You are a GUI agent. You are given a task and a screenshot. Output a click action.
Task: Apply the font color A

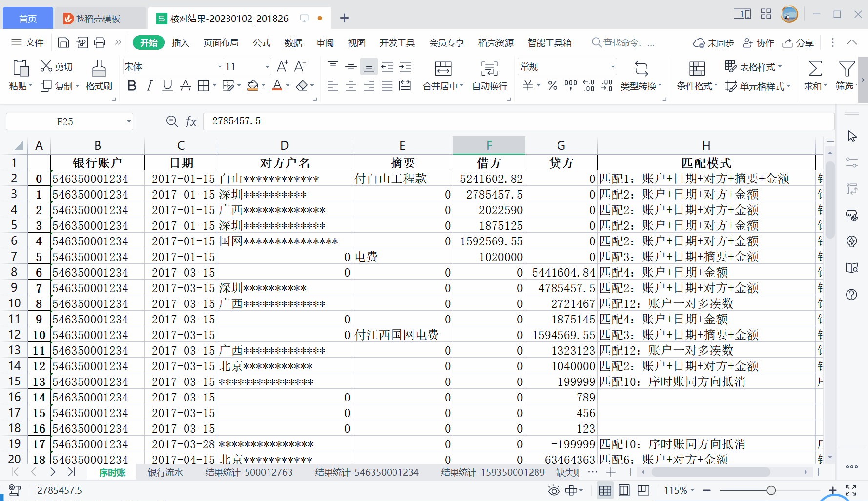[x=277, y=86]
